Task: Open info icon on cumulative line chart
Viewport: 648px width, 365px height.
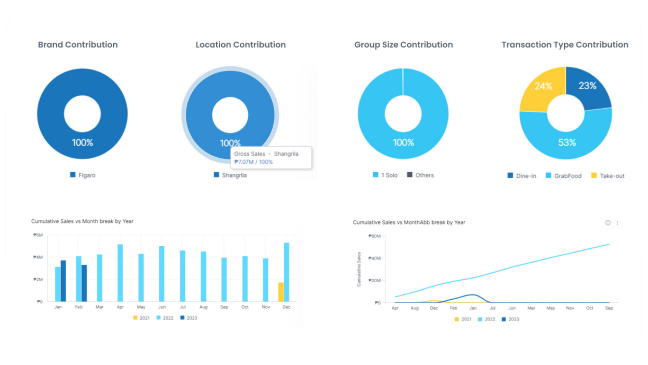Action: click(x=608, y=223)
